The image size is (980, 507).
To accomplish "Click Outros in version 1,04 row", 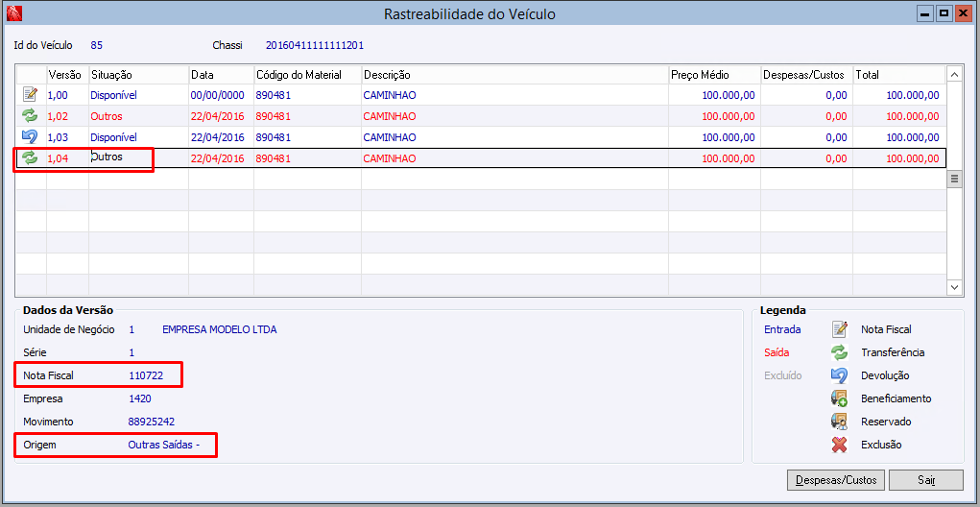I will coord(107,157).
